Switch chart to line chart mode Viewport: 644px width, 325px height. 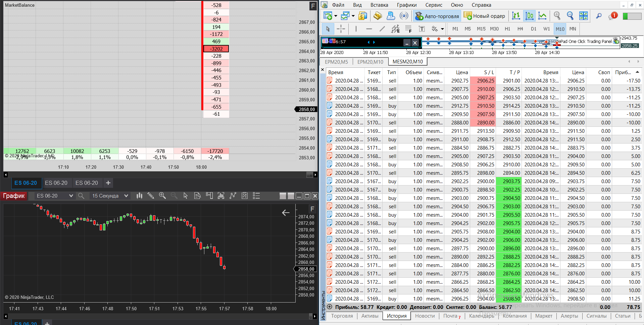(x=542, y=16)
